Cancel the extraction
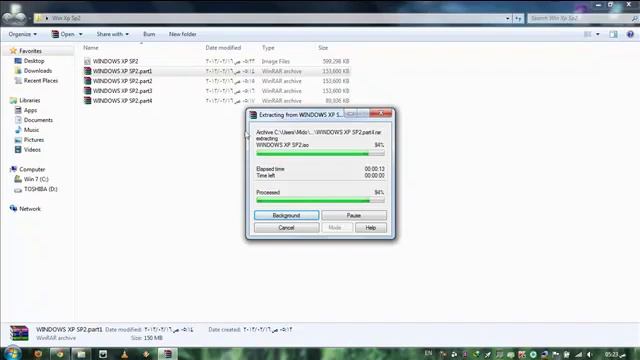This screenshot has height=360, width=640. 287,228
